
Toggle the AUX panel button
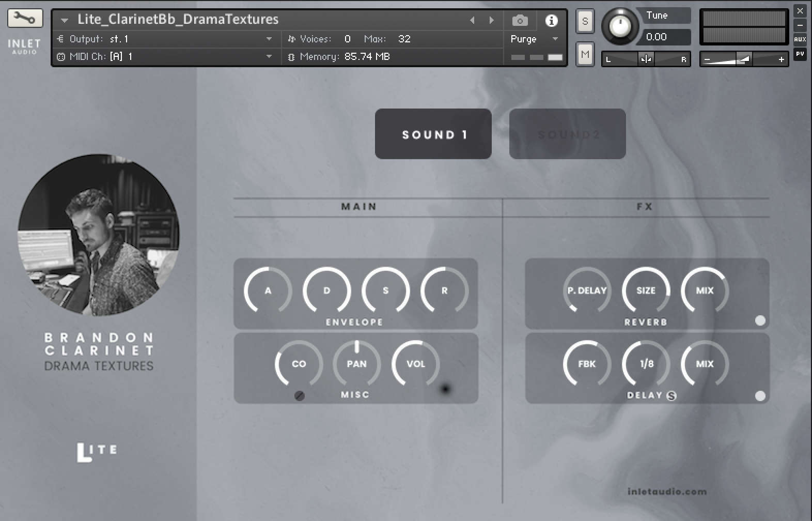pos(800,39)
